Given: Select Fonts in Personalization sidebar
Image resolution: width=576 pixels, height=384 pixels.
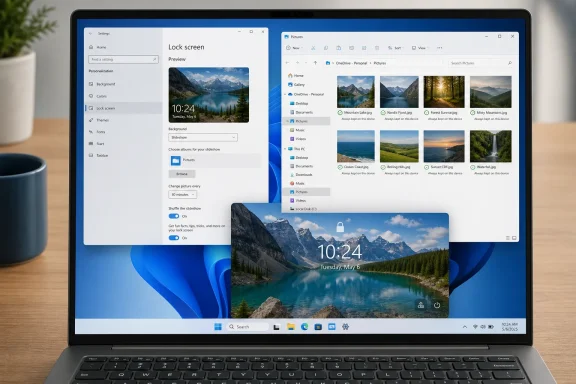Looking at the screenshot, I should tap(97, 132).
